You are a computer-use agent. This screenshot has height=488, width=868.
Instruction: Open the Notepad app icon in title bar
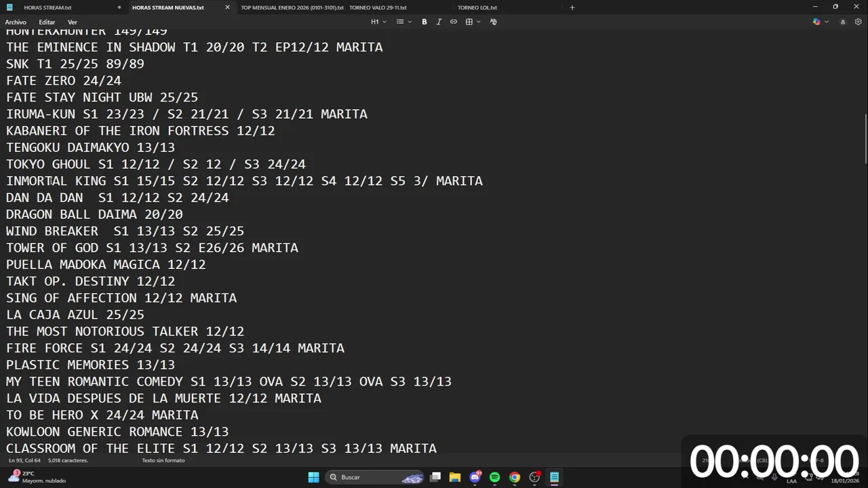(9, 7)
